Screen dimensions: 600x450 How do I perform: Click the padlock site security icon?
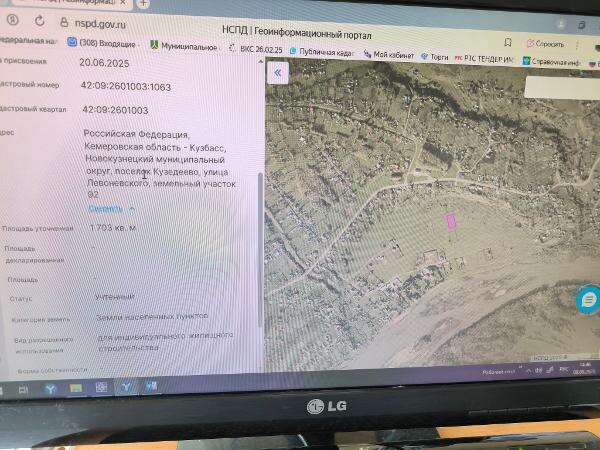(64, 22)
